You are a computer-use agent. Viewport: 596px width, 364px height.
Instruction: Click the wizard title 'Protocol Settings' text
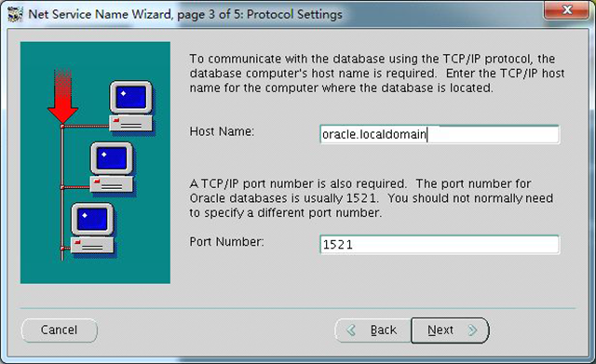[294, 15]
